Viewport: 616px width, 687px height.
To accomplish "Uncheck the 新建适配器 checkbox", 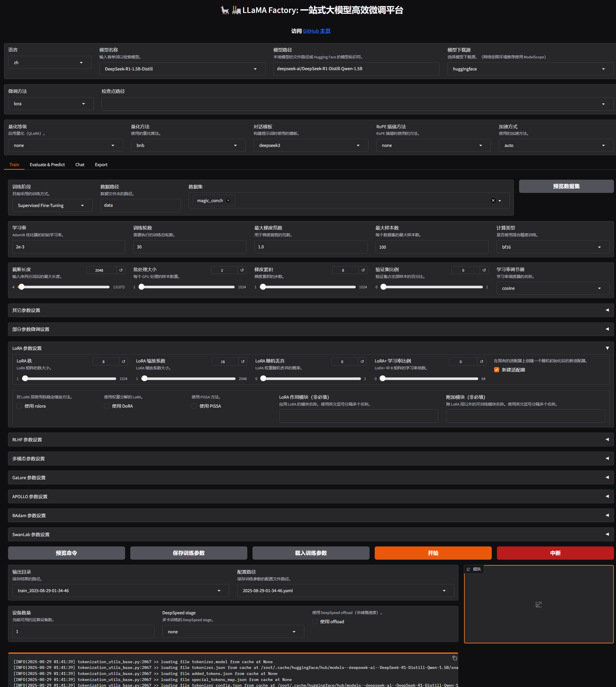I will 497,370.
